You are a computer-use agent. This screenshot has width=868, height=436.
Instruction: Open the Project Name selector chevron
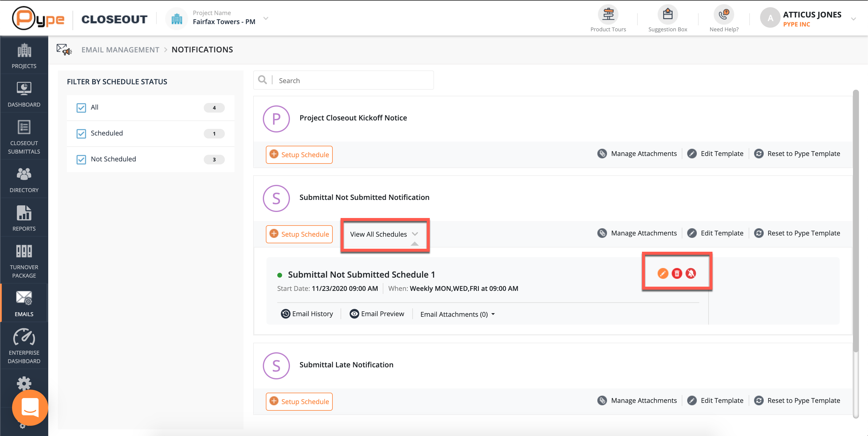266,18
